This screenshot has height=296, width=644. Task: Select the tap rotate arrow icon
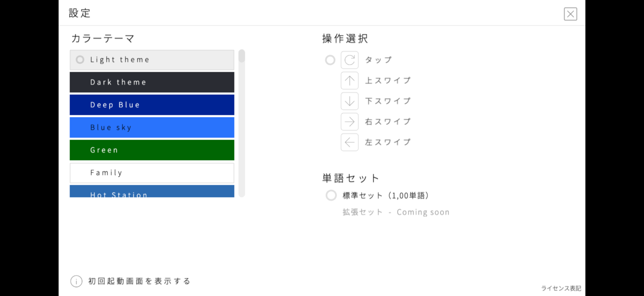(349, 60)
